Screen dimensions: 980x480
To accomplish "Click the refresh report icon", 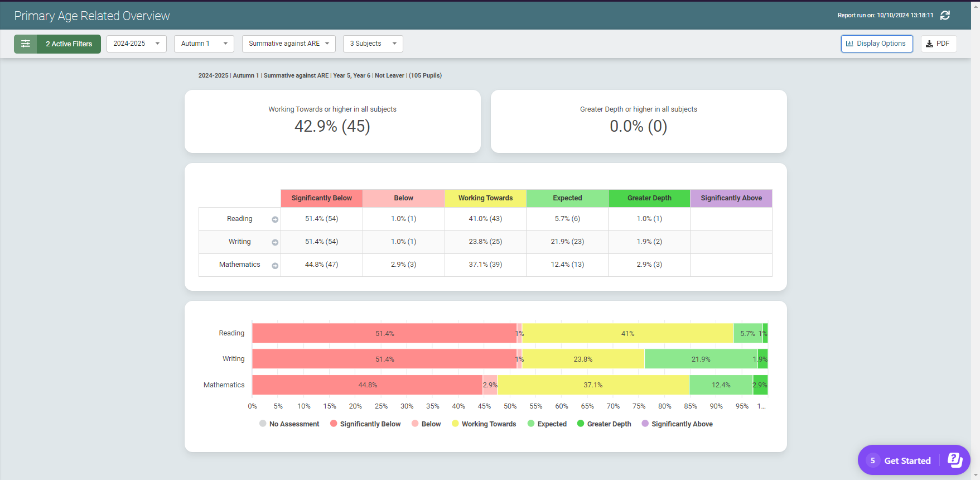I will click(x=945, y=16).
